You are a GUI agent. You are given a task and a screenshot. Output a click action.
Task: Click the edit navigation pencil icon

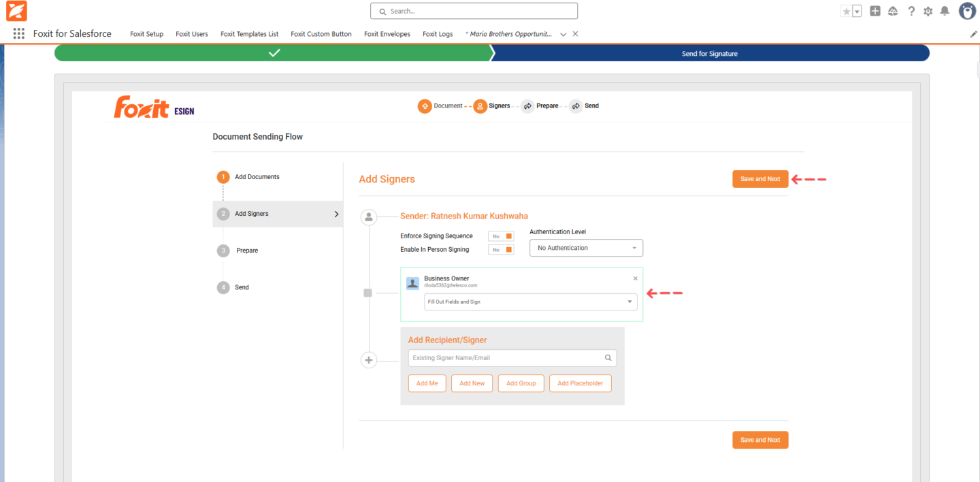pos(973,34)
